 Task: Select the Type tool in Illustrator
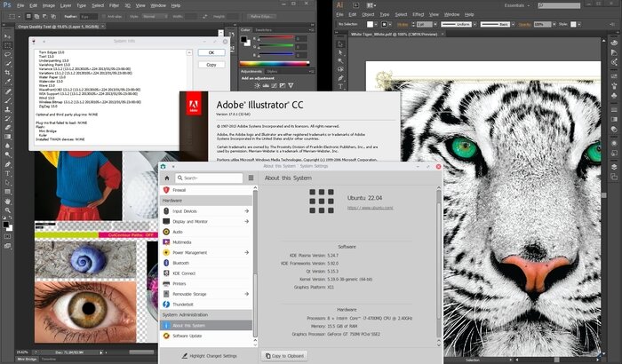(340, 86)
